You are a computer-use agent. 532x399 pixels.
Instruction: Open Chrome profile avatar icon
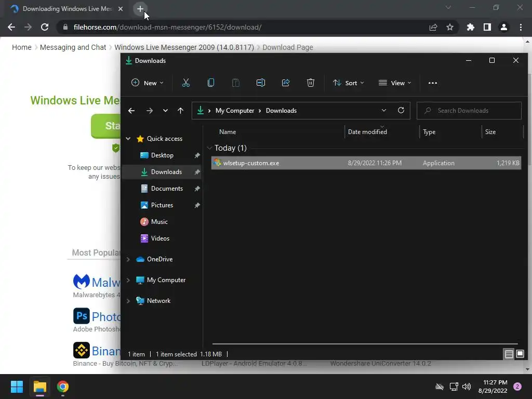pyautogui.click(x=504, y=27)
